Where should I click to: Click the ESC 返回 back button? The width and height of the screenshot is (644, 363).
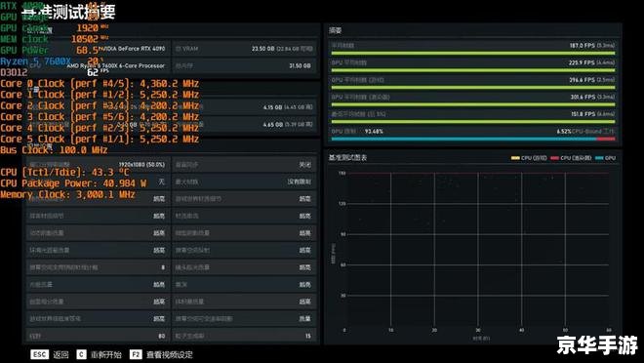pyautogui.click(x=50, y=354)
